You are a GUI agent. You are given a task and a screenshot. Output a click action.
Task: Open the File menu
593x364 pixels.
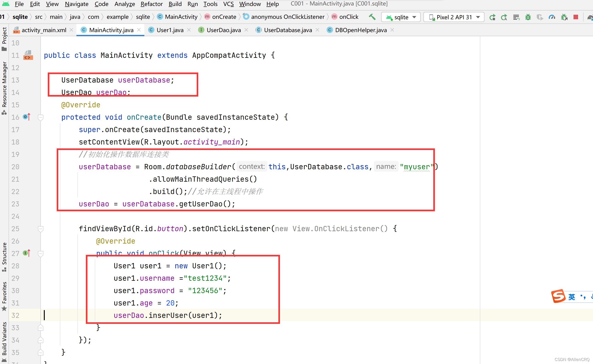point(19,4)
